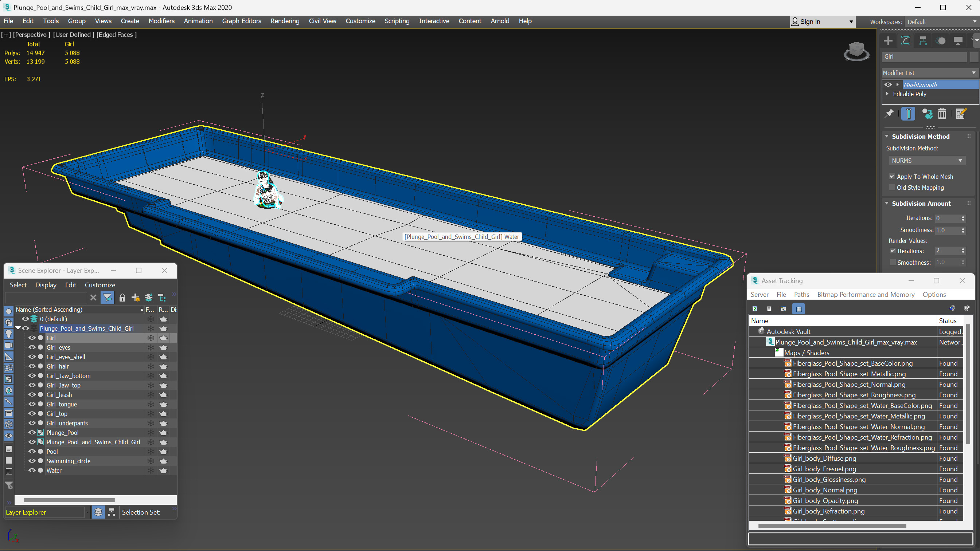Click Display Cameras filter icon in Scene Explorer

(x=8, y=345)
